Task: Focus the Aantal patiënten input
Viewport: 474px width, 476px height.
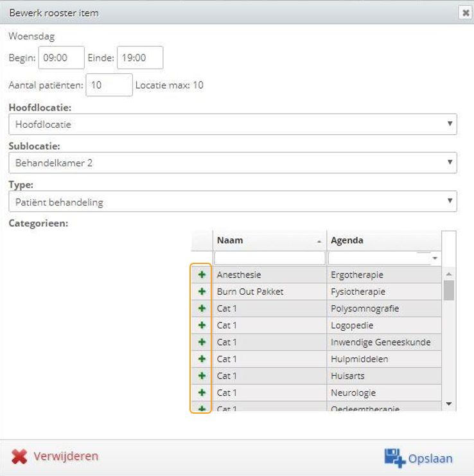Action: 109,85
